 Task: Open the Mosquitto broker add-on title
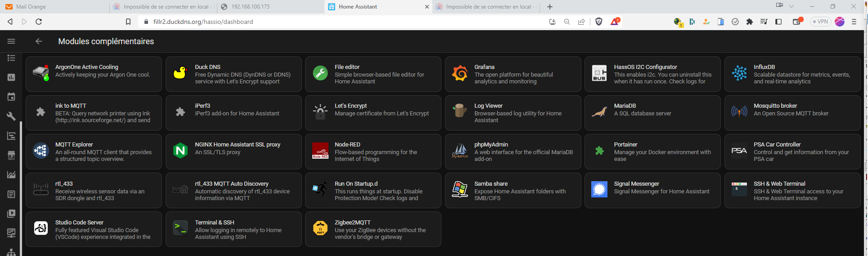click(x=775, y=106)
